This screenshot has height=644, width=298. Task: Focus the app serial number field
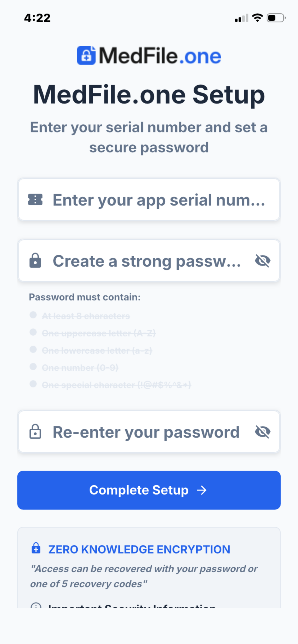point(149,200)
